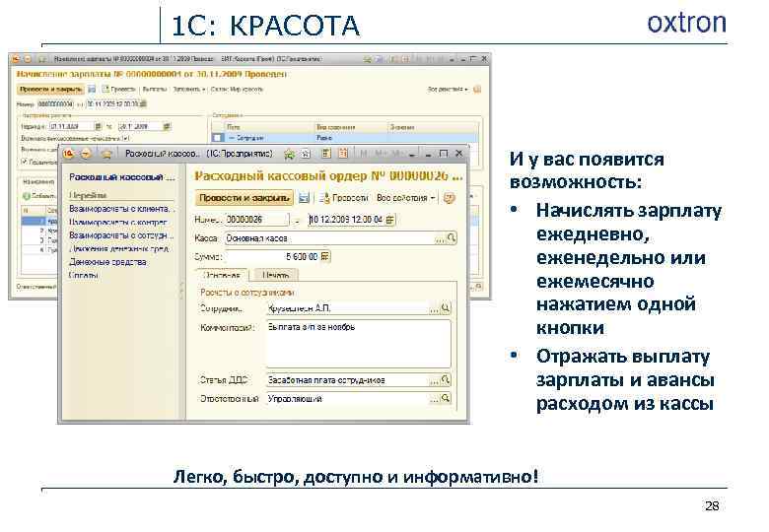Screen dimensions: 769x532
Task: Click the save diskette icon in the salary accrual toolbar
Action: point(92,89)
